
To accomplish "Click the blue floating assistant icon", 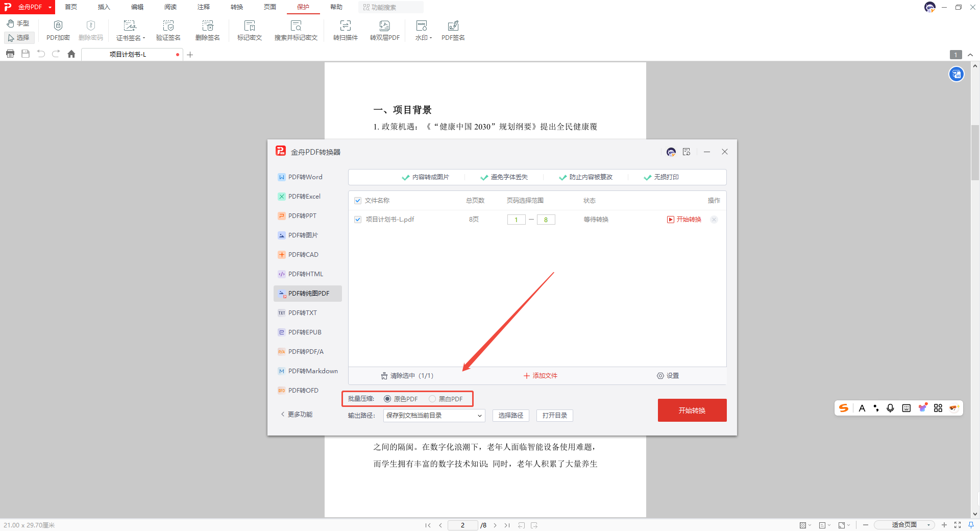I will (956, 75).
